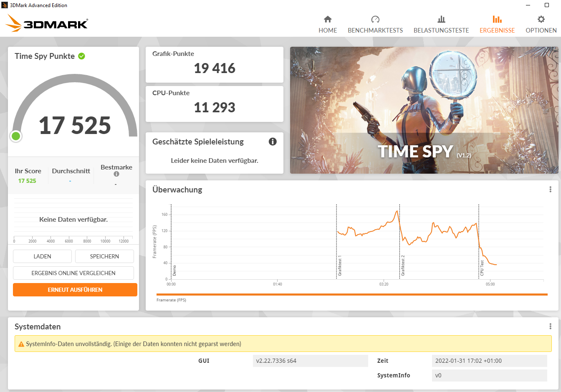Click the GUI version field v2.22.7336 s64

(x=311, y=361)
